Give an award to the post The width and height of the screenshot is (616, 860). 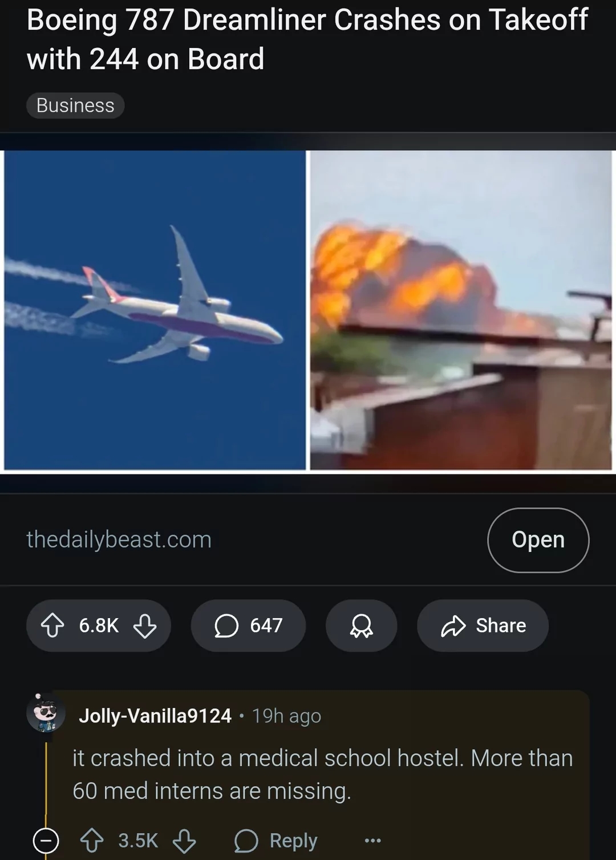361,626
